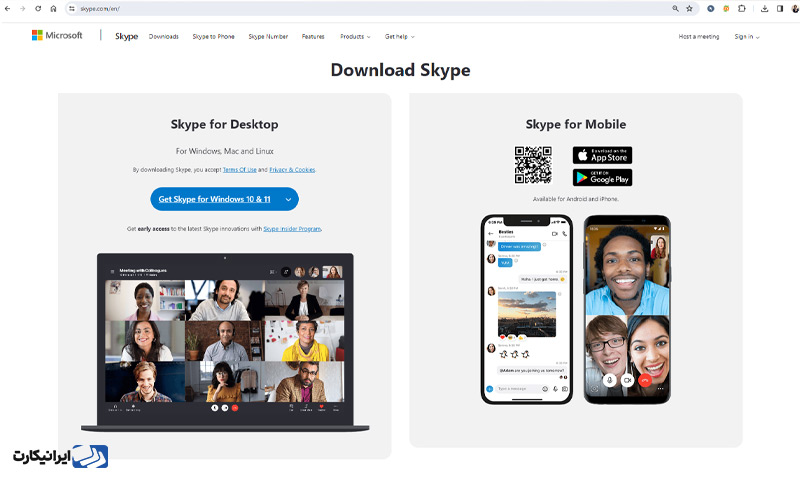
Task: Expand the Sign in dropdown
Action: 747,37
